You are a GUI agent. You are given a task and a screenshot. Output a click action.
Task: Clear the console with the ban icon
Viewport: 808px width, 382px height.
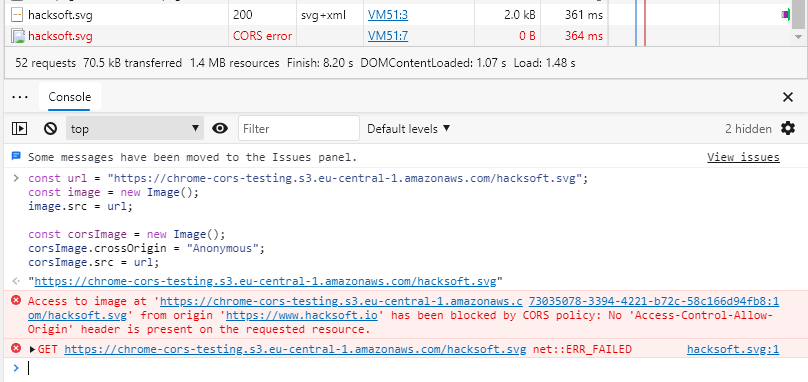(x=50, y=128)
